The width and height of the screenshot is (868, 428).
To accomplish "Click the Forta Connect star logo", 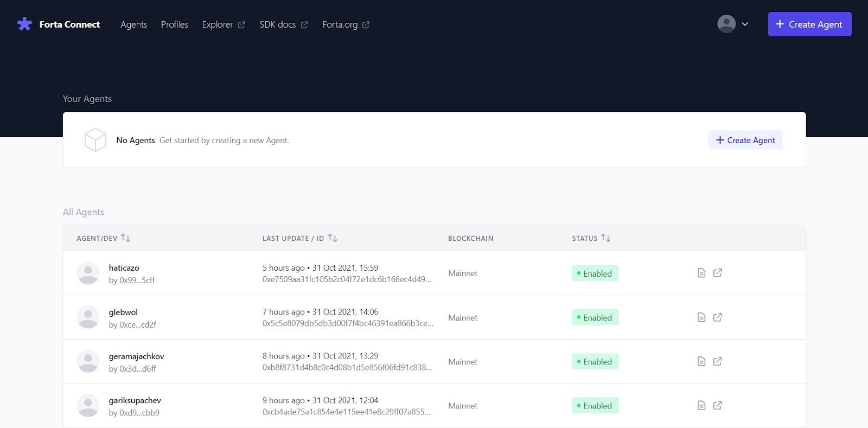I will coord(24,24).
